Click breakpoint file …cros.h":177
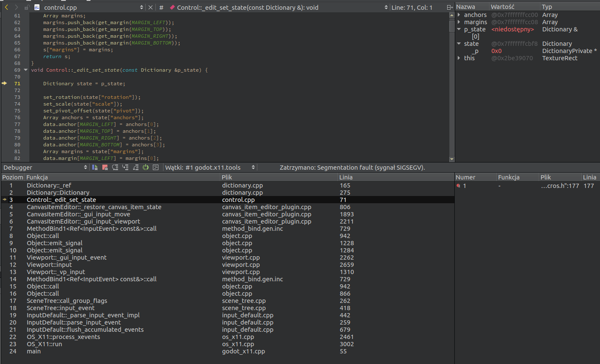Viewport: 600px width, 364px height. pos(560,186)
